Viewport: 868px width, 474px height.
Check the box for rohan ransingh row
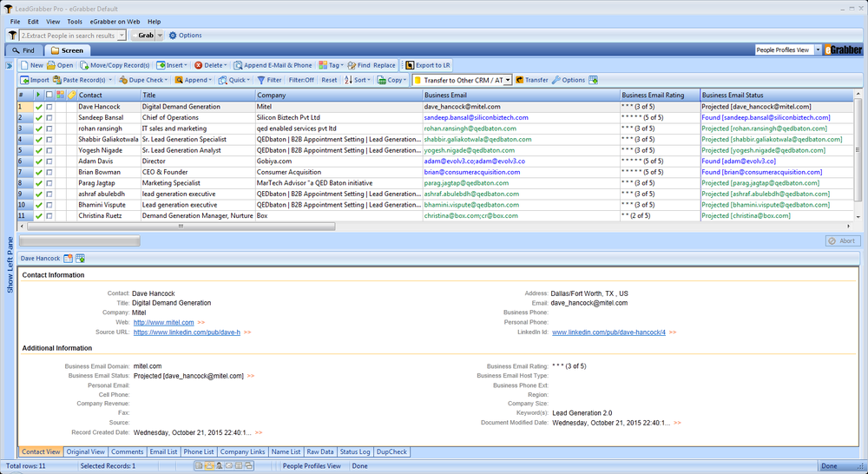[49, 128]
